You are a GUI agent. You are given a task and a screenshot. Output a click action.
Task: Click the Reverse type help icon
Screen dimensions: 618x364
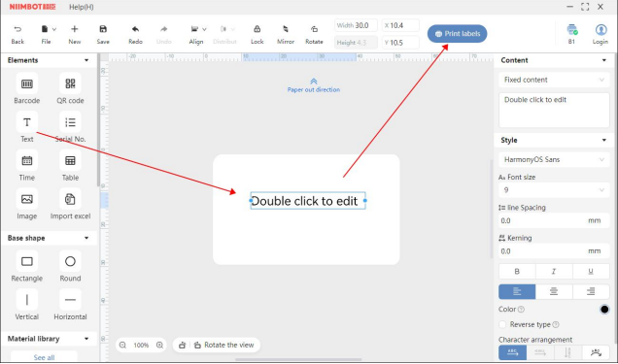(x=556, y=324)
